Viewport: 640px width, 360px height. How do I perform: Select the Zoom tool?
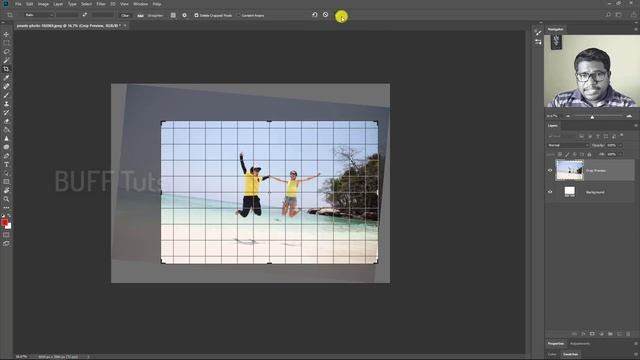tap(6, 199)
